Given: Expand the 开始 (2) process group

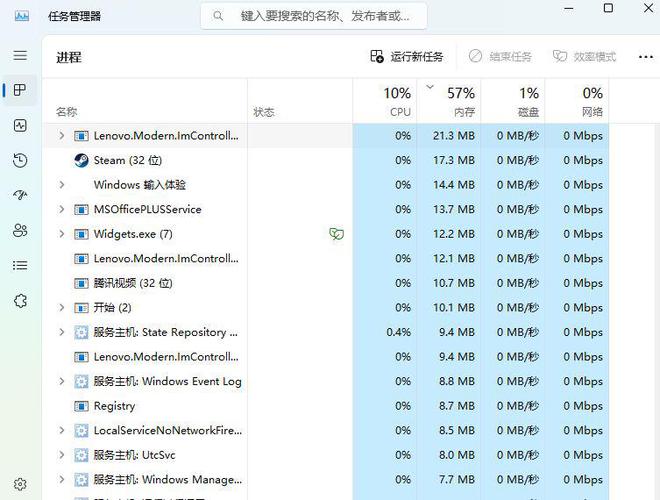Looking at the screenshot, I should pos(61,308).
